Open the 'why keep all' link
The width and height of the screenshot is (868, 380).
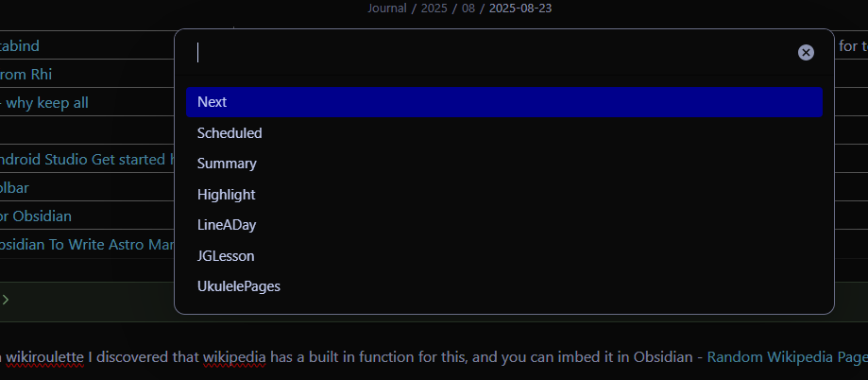coord(44,103)
